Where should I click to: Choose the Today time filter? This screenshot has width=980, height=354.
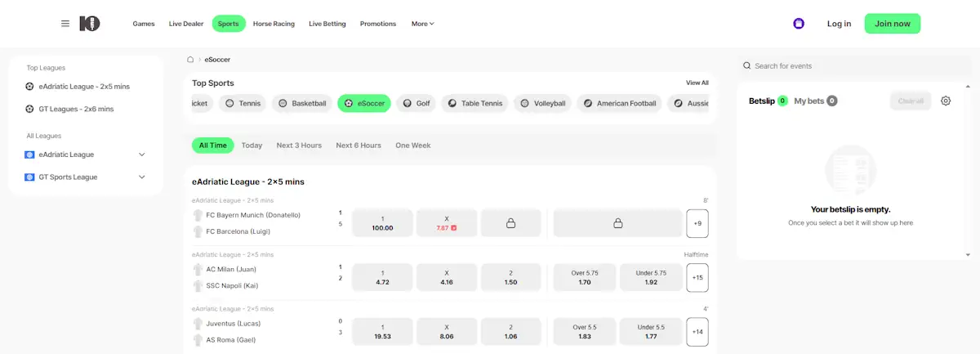pos(252,146)
